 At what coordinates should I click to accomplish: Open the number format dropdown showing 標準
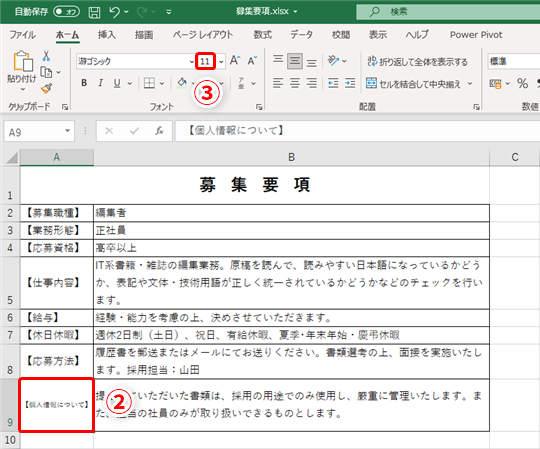pos(514,62)
